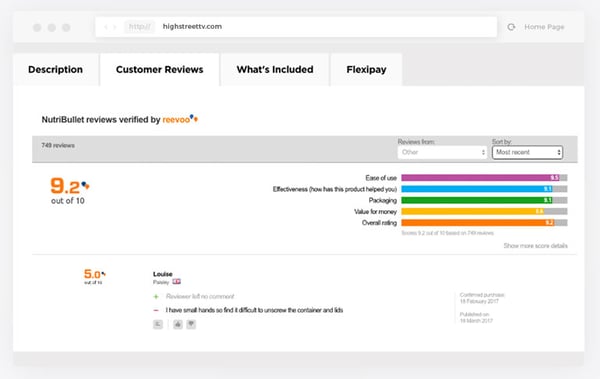Click the UK flag icon next to Paisley
This screenshot has height=379, width=600.
[x=176, y=282]
